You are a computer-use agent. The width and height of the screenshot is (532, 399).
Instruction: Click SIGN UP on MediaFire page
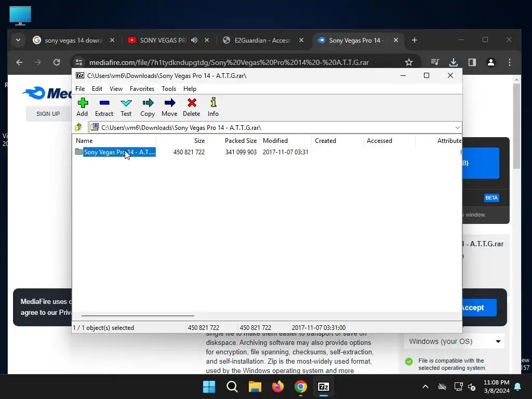(x=48, y=114)
